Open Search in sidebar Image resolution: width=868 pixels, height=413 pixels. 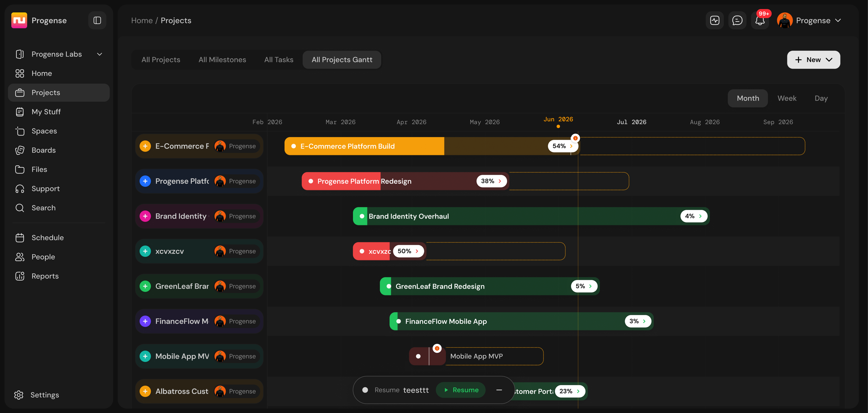59,208
